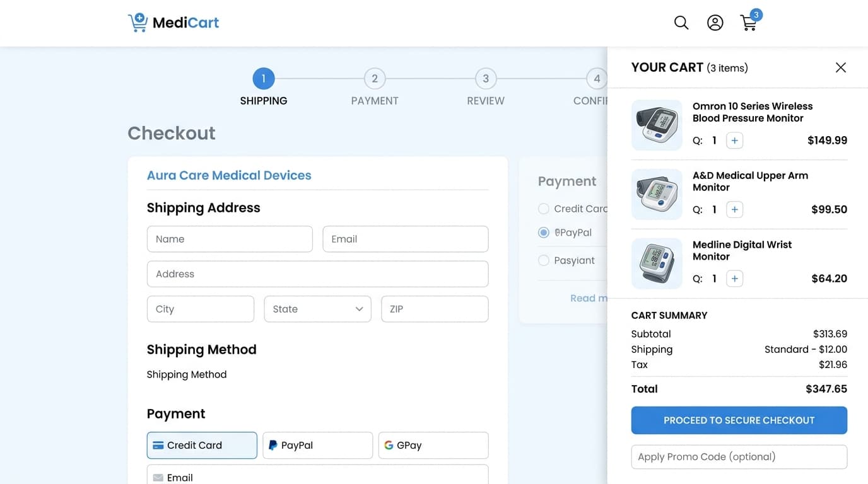
Task: Select the PayPal radio option
Action: [x=543, y=233]
